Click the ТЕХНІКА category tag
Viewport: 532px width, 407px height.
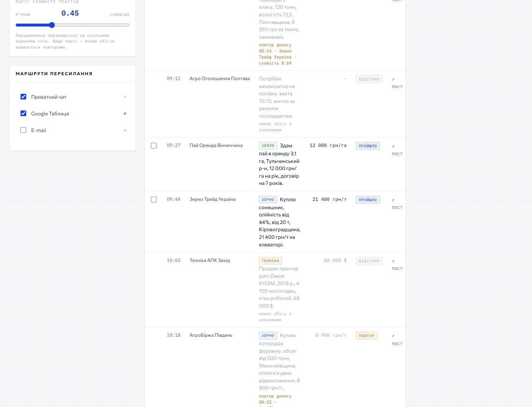pyautogui.click(x=270, y=261)
